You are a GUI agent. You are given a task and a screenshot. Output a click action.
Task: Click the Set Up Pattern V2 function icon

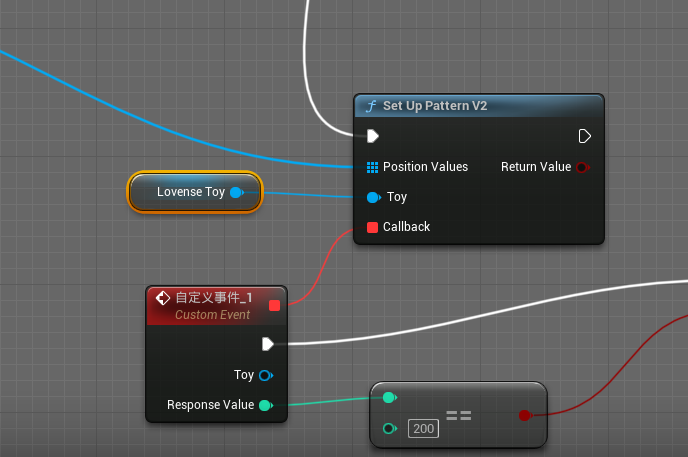coord(370,106)
